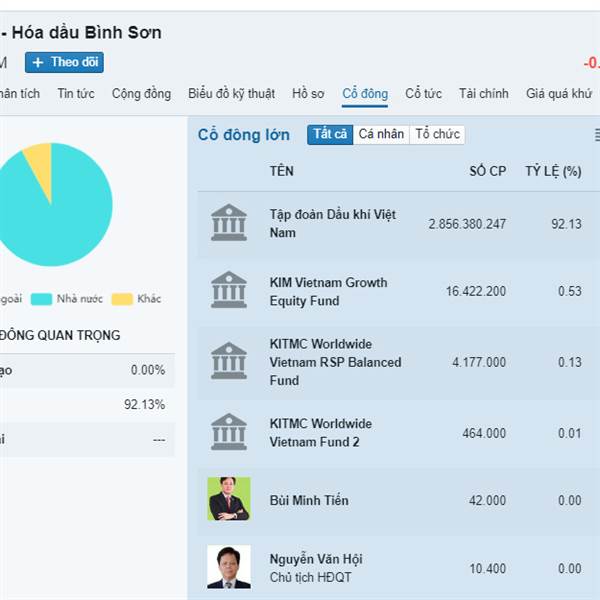Click the Chủ tịch HĐQT title text

point(310,577)
